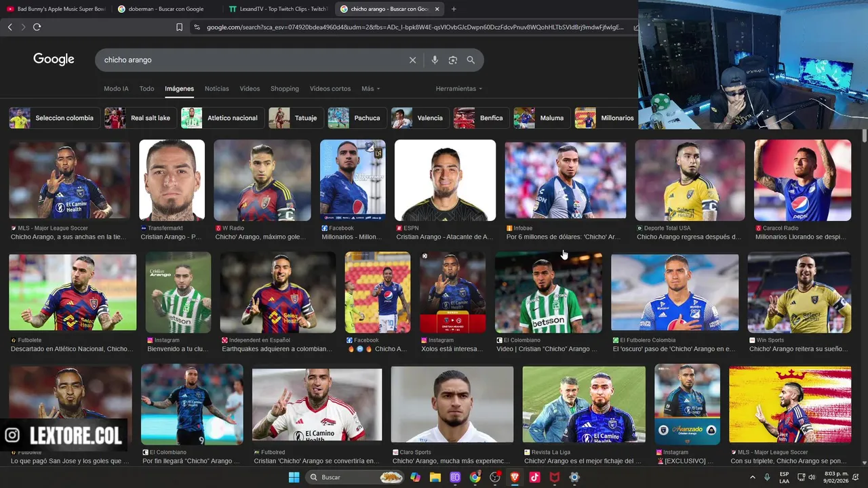Switch to the Videos cortos tab
The width and height of the screenshot is (868, 488).
point(330,89)
